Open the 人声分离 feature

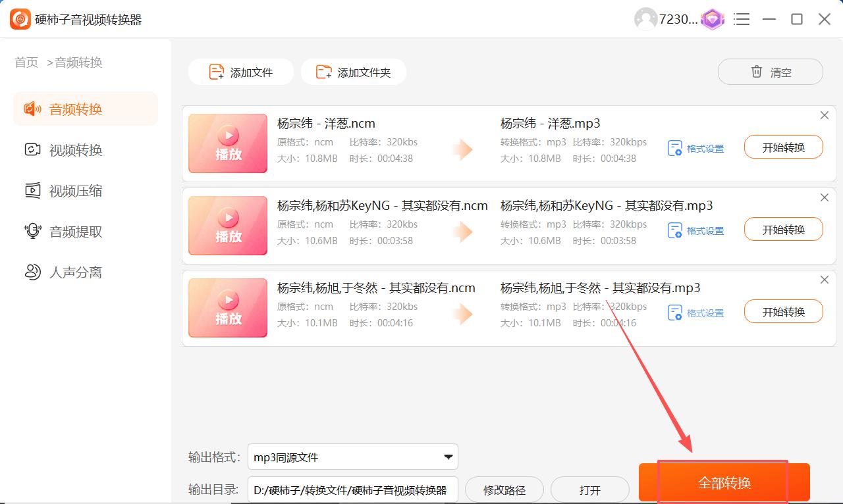pyautogui.click(x=66, y=272)
